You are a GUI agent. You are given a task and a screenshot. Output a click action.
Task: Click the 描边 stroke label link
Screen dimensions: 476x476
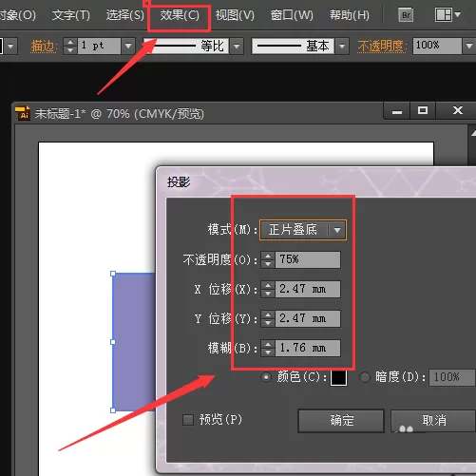pyautogui.click(x=43, y=47)
